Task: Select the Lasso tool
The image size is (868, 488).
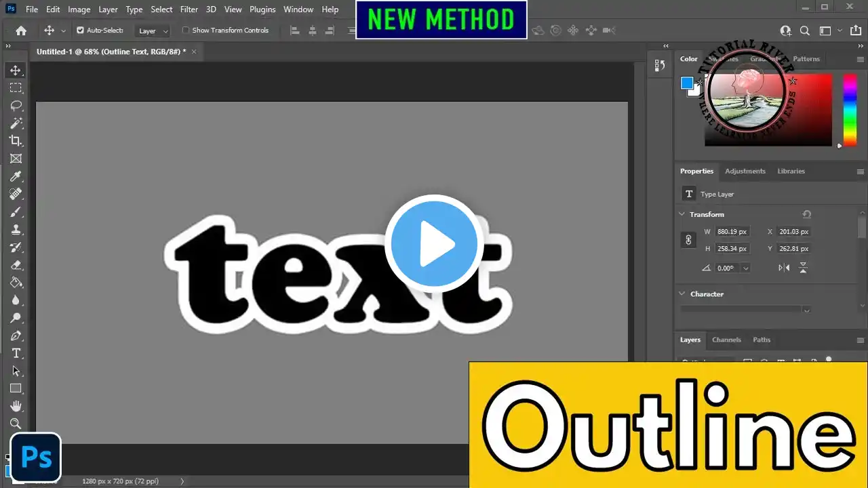Action: (16, 106)
